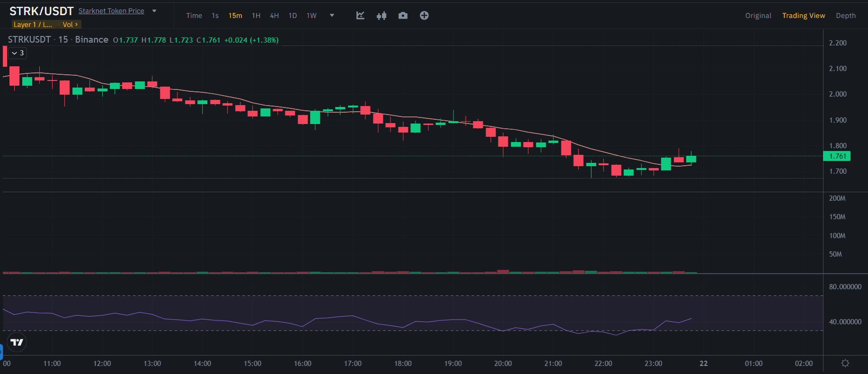
Task: Switch to the 1H interval
Action: tap(256, 16)
